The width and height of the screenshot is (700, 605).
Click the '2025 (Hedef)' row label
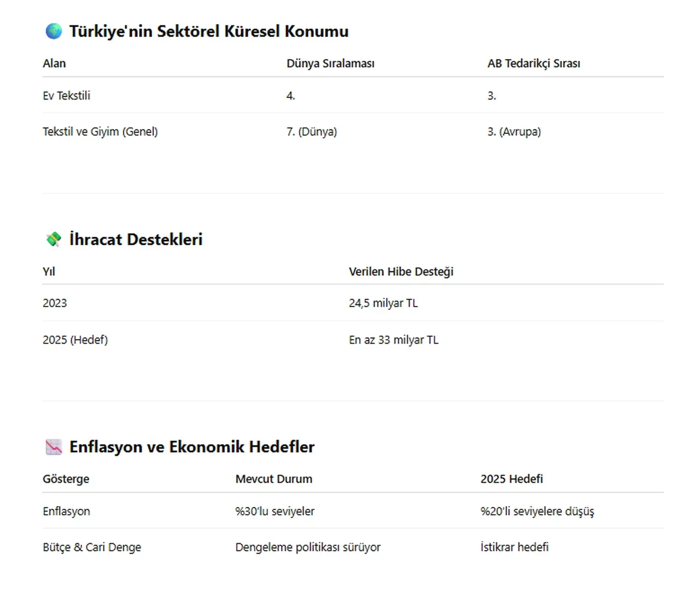click(75, 340)
